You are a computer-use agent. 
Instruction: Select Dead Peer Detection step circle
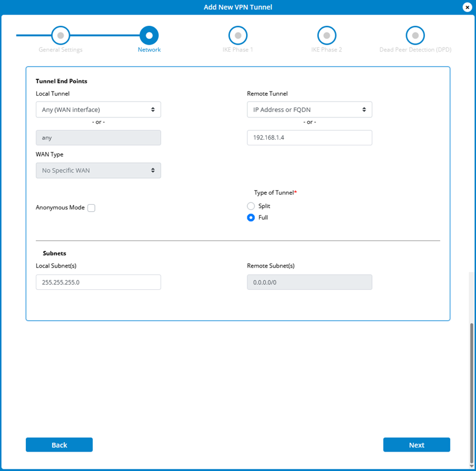point(415,35)
